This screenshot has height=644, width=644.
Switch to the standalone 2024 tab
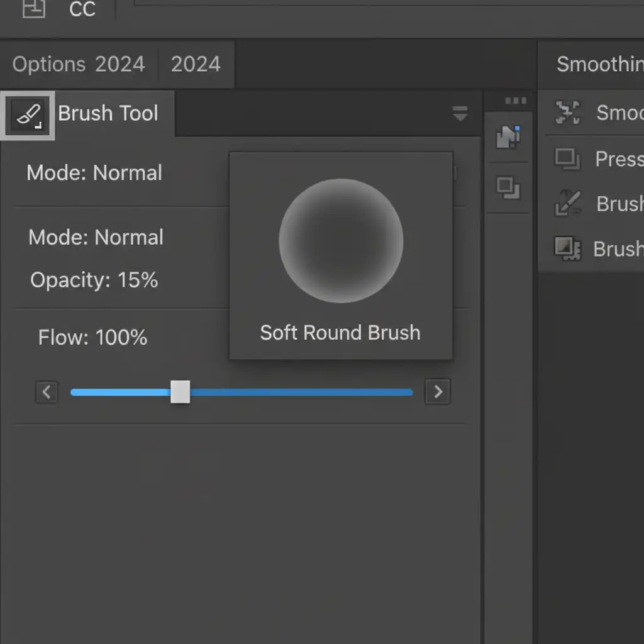[x=196, y=64]
